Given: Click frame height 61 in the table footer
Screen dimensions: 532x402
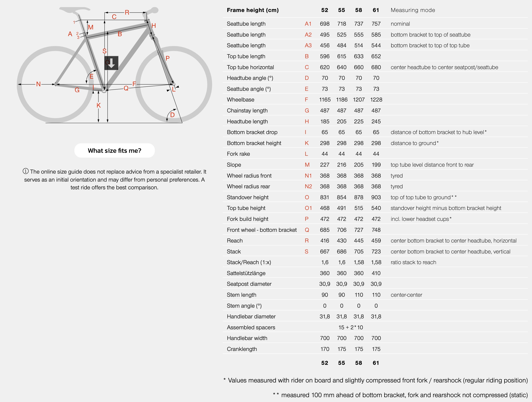Looking at the screenshot, I should 376,363.
